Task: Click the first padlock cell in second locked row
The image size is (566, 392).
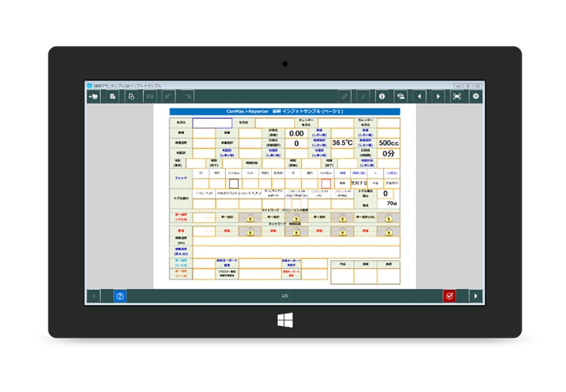Action: (x=250, y=231)
